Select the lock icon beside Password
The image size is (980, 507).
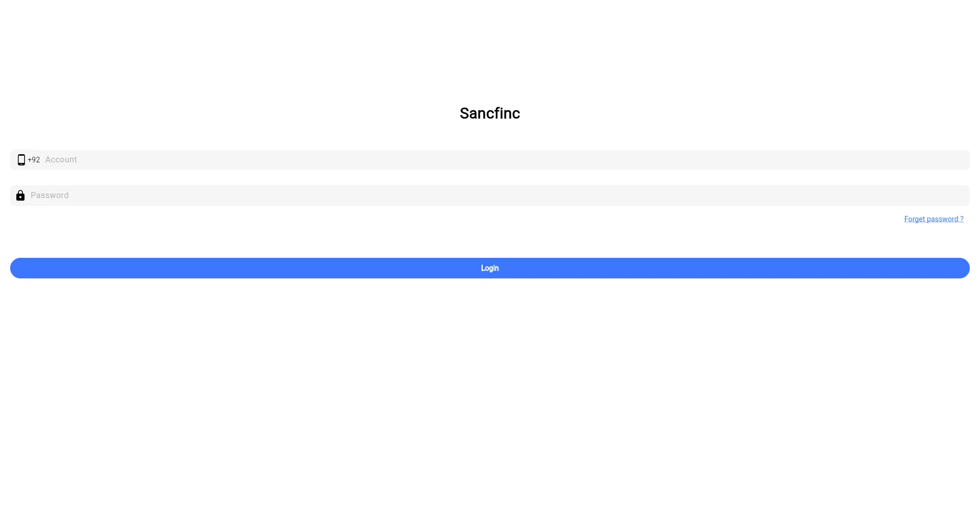(20, 196)
